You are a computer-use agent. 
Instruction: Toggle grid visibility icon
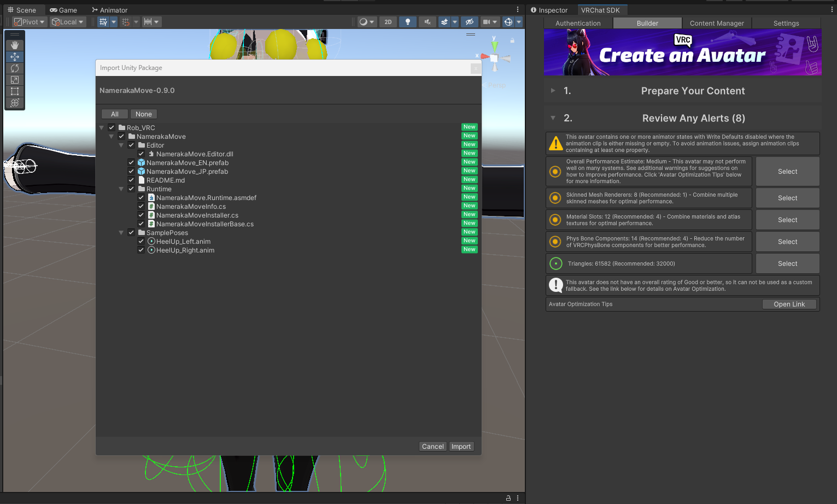[103, 22]
